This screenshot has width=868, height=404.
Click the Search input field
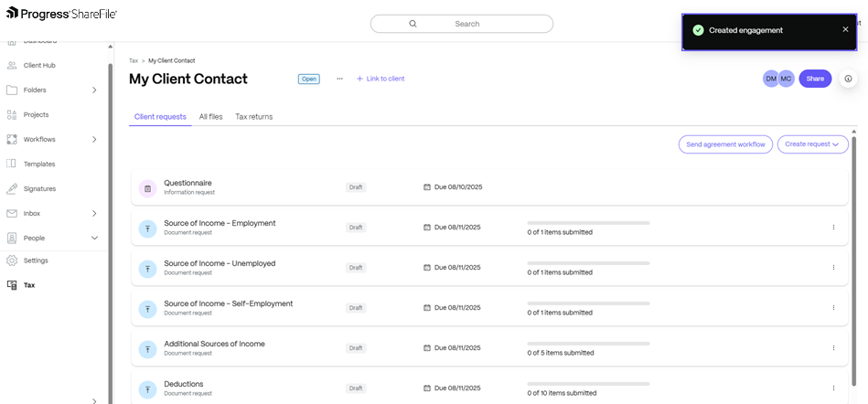tap(462, 24)
